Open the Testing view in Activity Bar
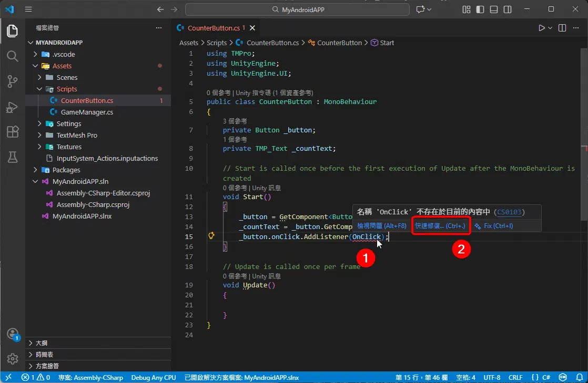Viewport: 588px width, 383px height. [x=13, y=157]
